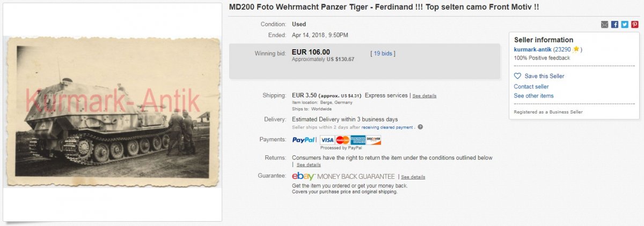
Task: Share this listing on Facebook
Action: point(615,24)
